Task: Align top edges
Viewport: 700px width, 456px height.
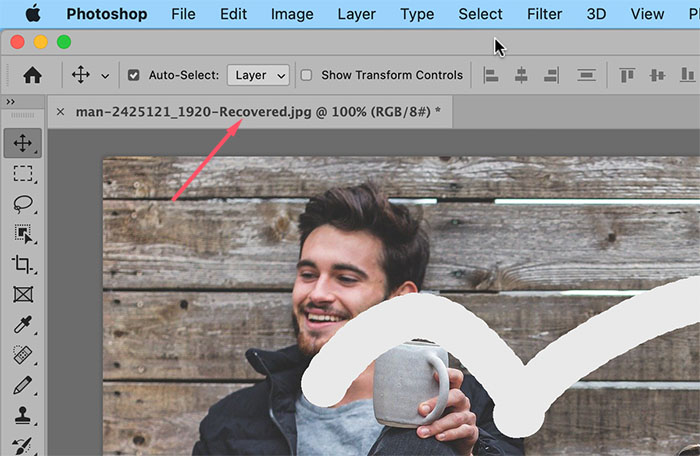Action: point(627,75)
